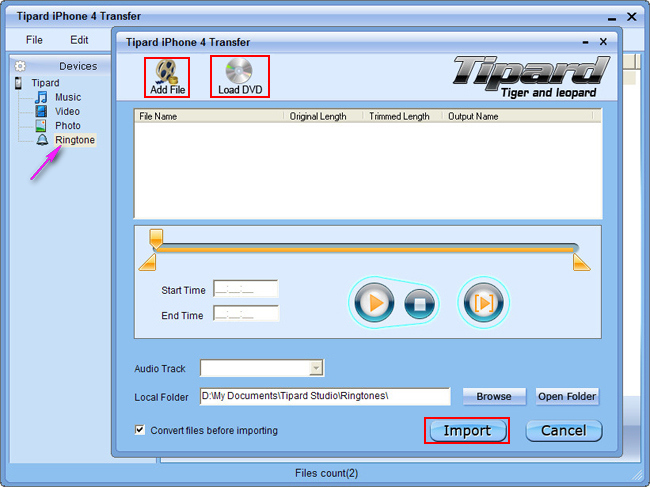Screen dimensions: 650x487
Task: Minimize the main Tipard window
Action: coord(612,18)
